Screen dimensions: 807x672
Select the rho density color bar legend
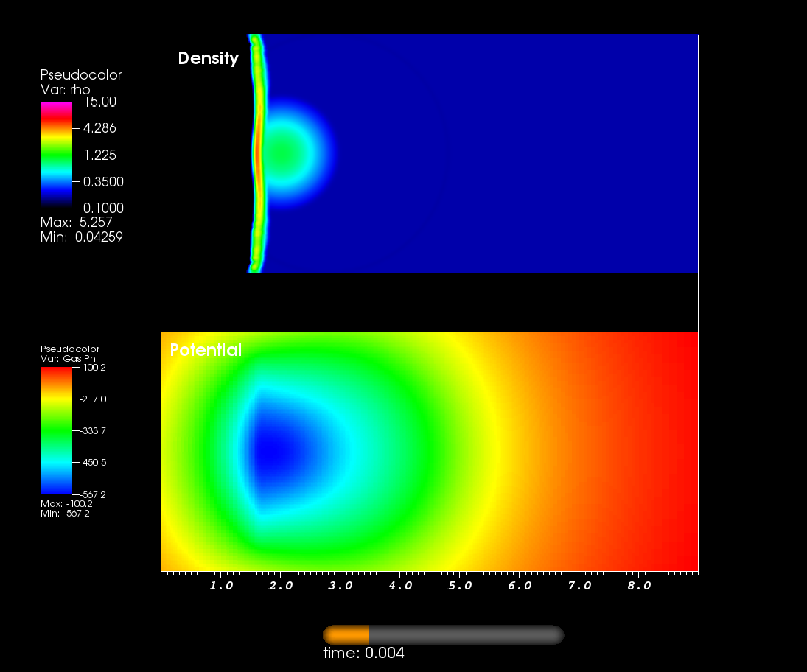[x=56, y=153]
